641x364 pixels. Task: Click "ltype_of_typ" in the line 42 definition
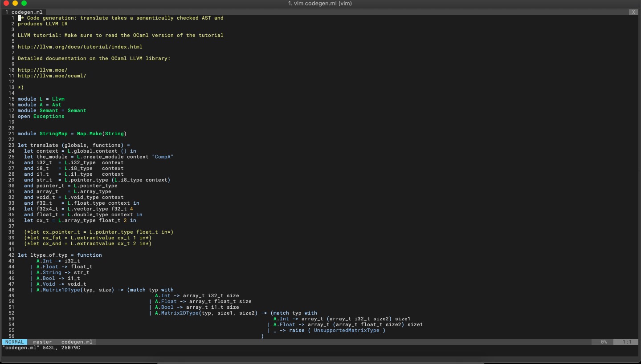(49, 255)
